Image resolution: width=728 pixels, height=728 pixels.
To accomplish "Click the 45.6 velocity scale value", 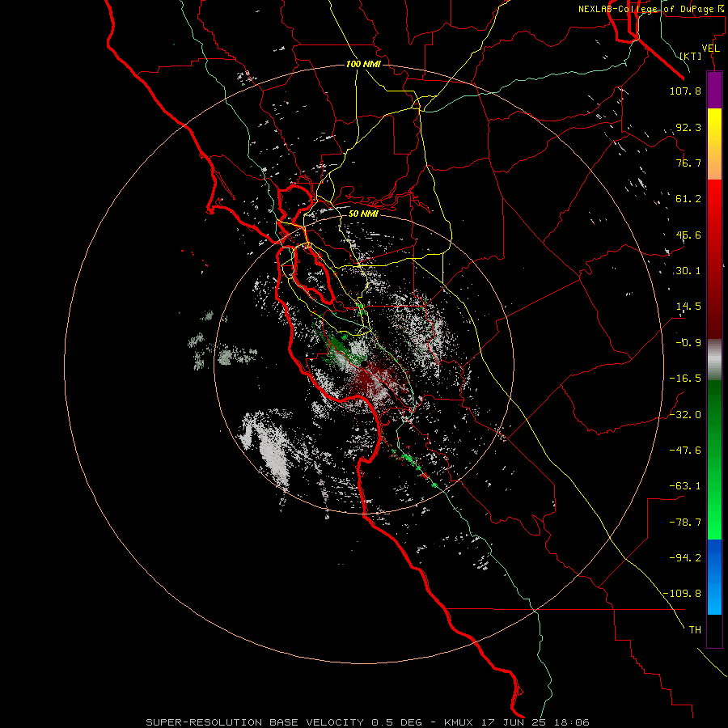I will tap(688, 235).
